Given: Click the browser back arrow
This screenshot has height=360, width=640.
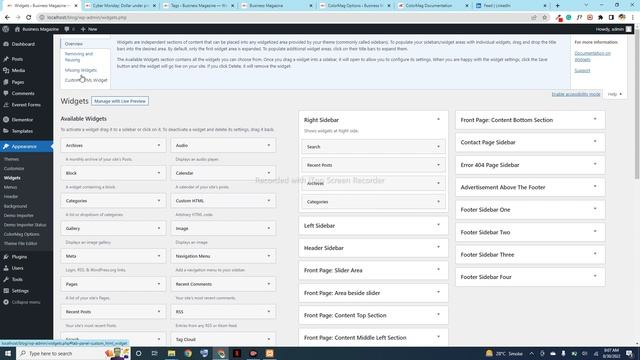Looking at the screenshot, I should tap(7, 18).
